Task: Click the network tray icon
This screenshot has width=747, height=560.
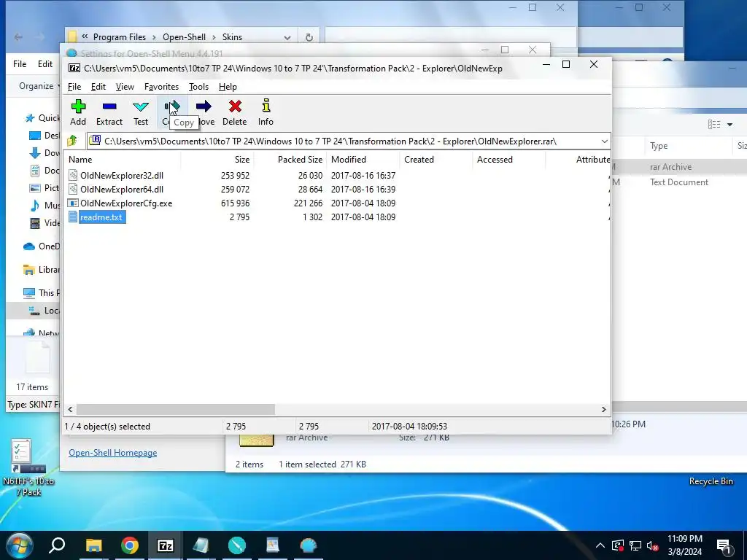Action: (x=635, y=545)
